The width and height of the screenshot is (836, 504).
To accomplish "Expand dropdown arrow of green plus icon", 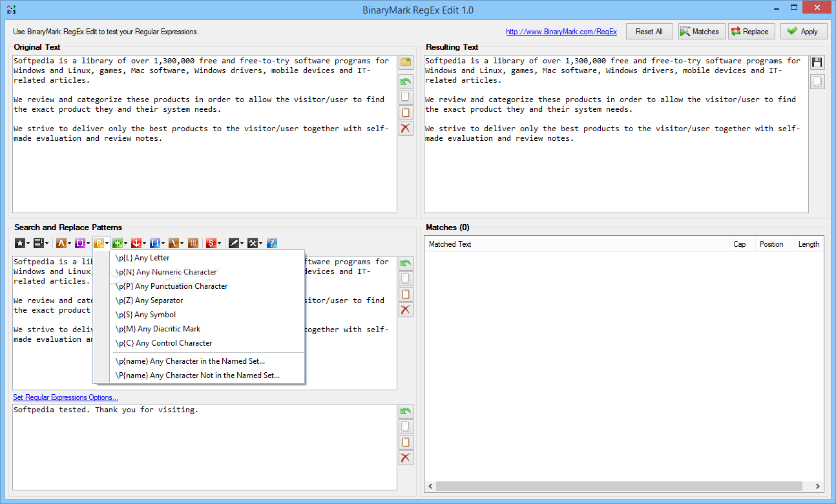I will (x=126, y=244).
